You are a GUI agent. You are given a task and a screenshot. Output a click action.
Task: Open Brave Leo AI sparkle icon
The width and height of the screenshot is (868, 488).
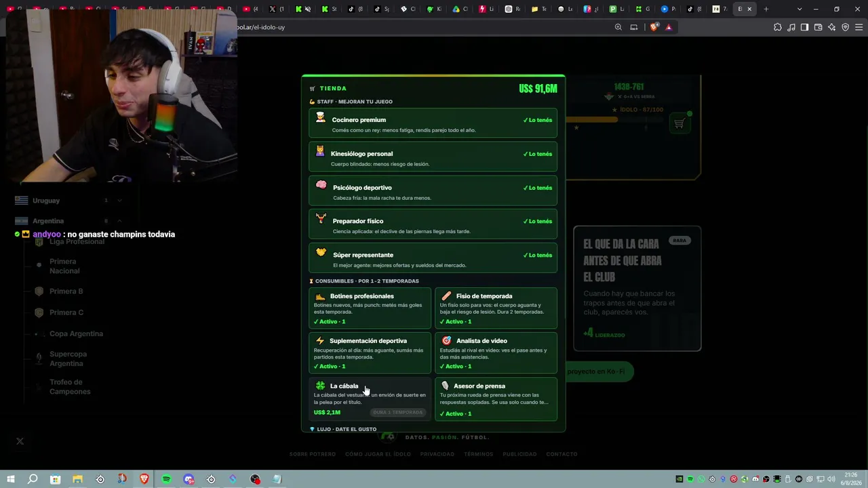coord(831,27)
